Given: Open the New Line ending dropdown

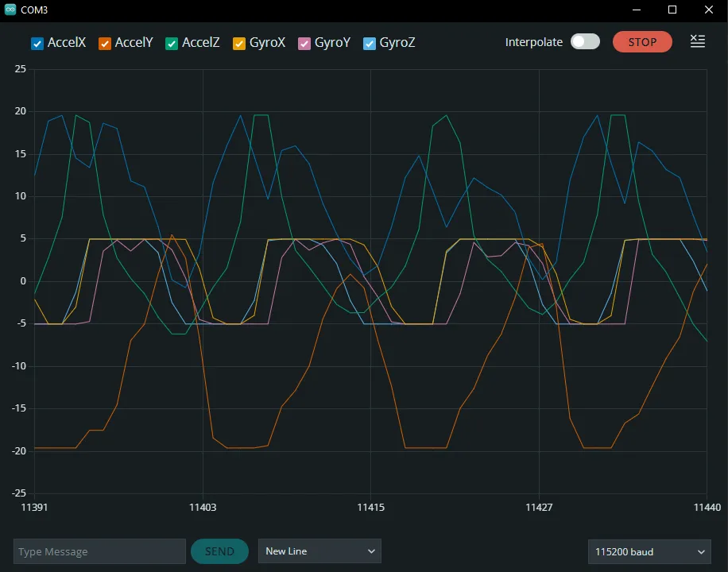Looking at the screenshot, I should [319, 551].
